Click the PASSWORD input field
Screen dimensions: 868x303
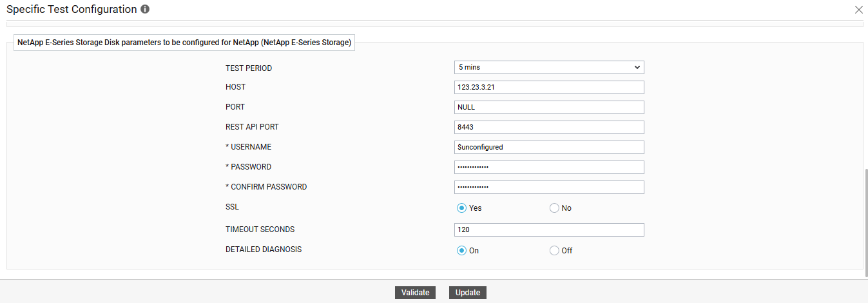point(549,167)
